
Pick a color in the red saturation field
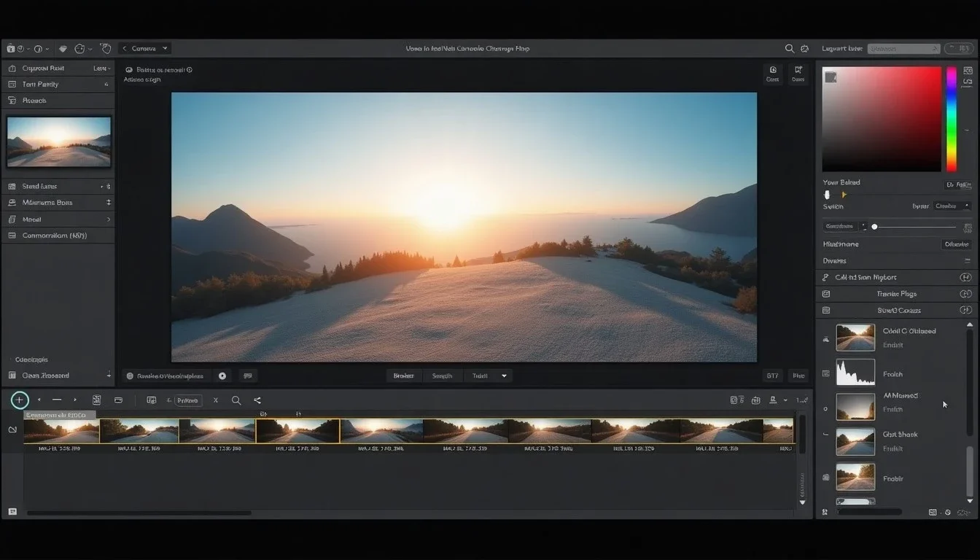point(882,120)
